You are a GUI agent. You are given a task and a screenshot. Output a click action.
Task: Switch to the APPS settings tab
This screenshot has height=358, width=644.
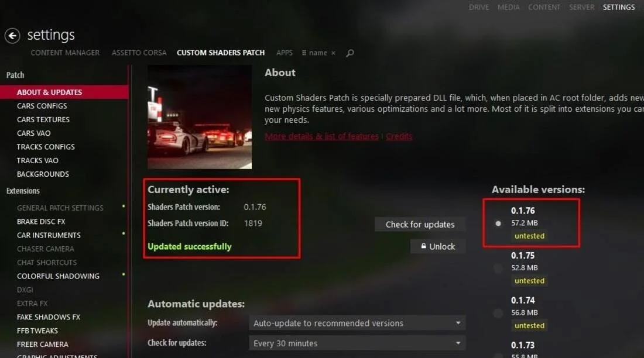pyautogui.click(x=284, y=53)
